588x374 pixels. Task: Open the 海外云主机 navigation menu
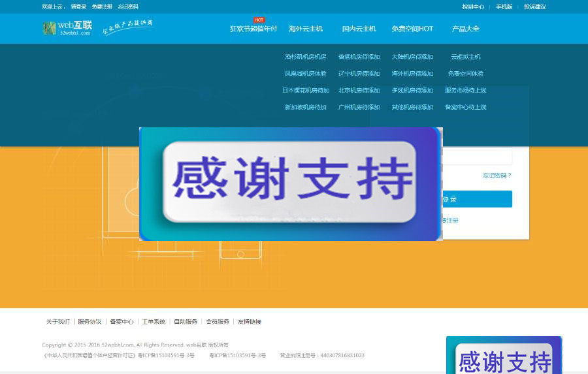coord(306,29)
